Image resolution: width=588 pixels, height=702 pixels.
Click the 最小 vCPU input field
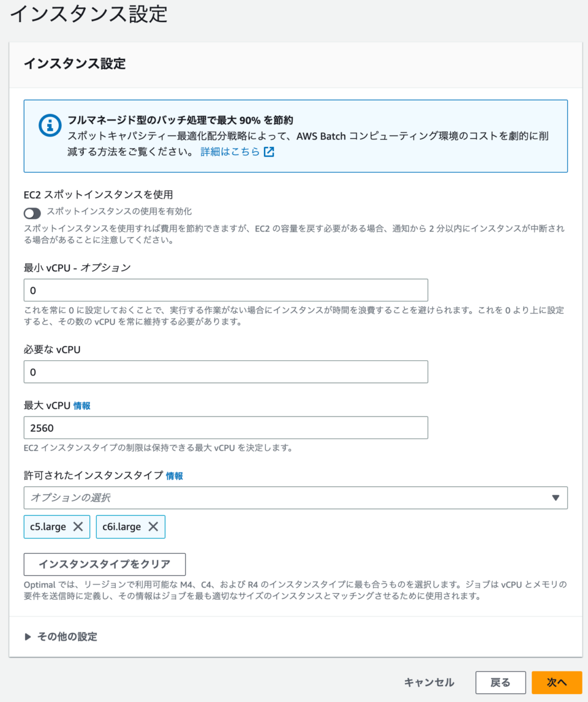click(x=225, y=290)
